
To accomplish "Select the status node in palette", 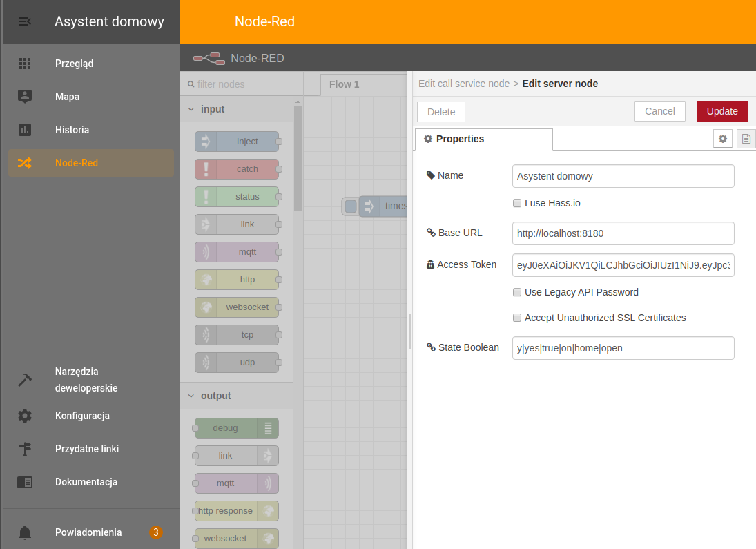I will (x=237, y=196).
